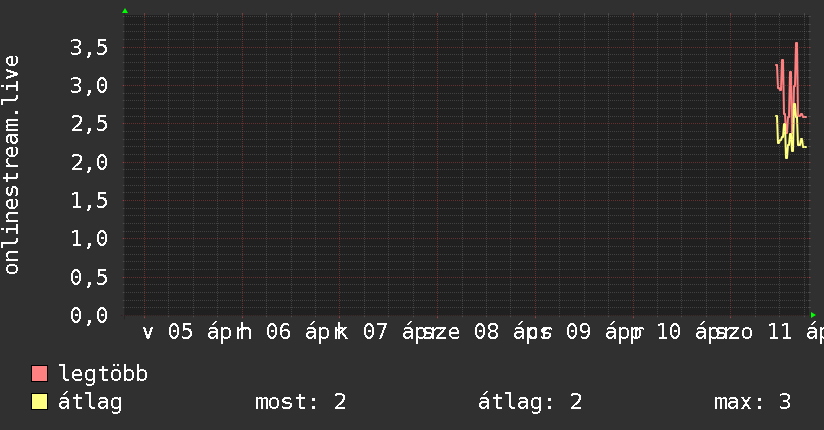This screenshot has width=824, height=430.
Task: Select the átlag legend label next to yellow swatch
Action: pyautogui.click(x=90, y=402)
